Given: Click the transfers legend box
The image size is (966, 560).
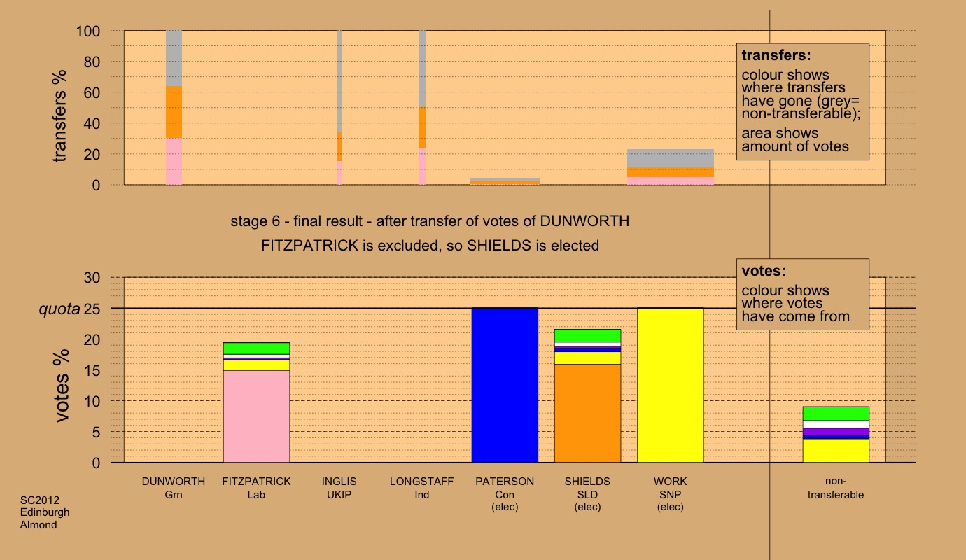Looking at the screenshot, I should pyautogui.click(x=802, y=101).
